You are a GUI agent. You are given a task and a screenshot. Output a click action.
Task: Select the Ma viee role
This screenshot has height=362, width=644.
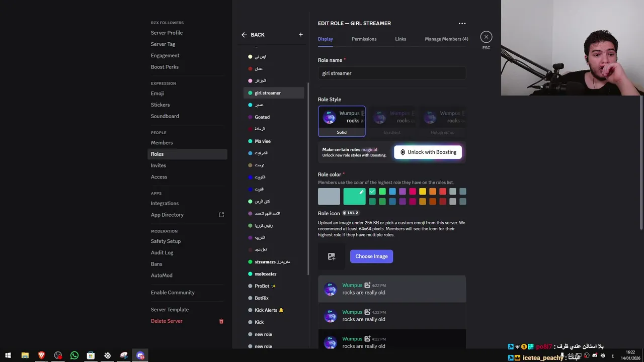click(274, 141)
